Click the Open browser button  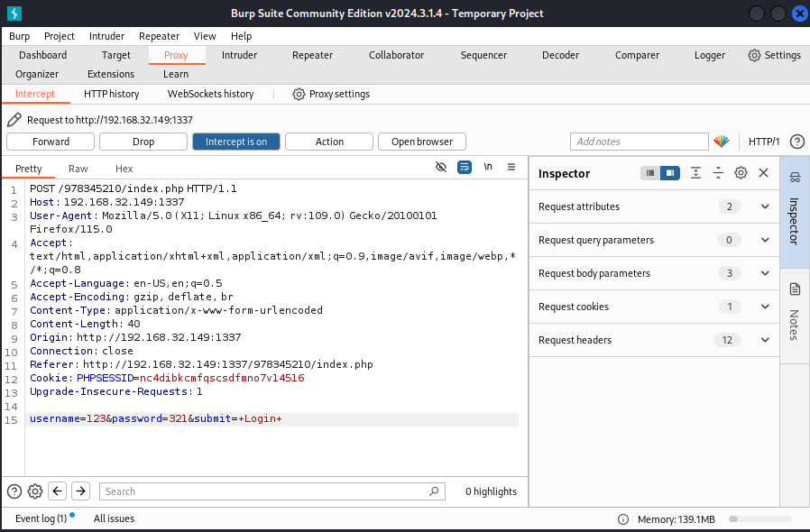(422, 142)
